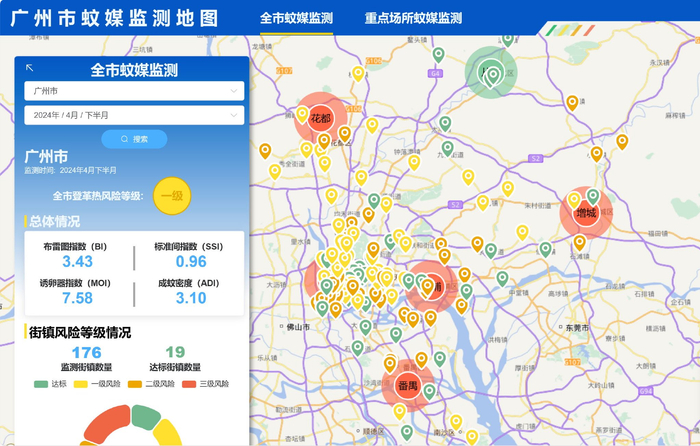Click the green segment of donut chart
The image size is (700, 446).
(x=146, y=417)
